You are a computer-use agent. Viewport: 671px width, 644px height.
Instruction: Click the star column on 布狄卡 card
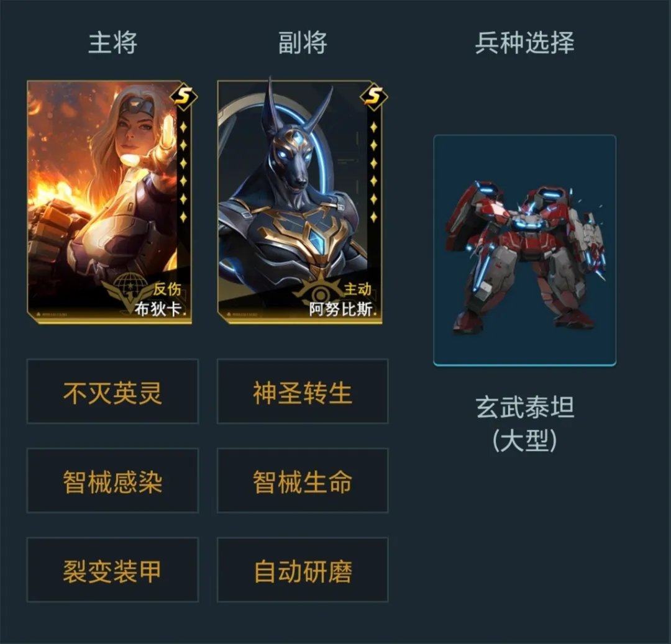click(x=183, y=172)
